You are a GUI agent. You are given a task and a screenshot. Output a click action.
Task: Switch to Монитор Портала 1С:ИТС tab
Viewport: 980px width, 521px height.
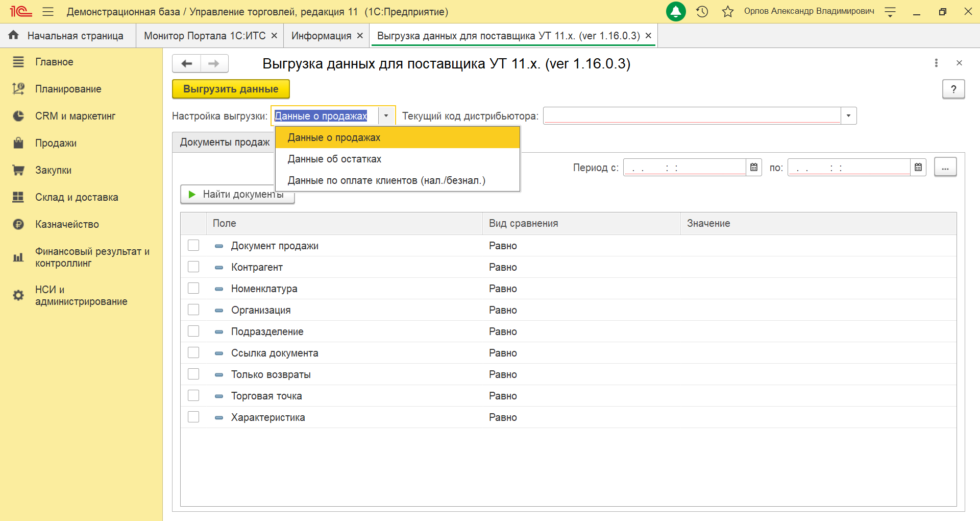tap(205, 36)
